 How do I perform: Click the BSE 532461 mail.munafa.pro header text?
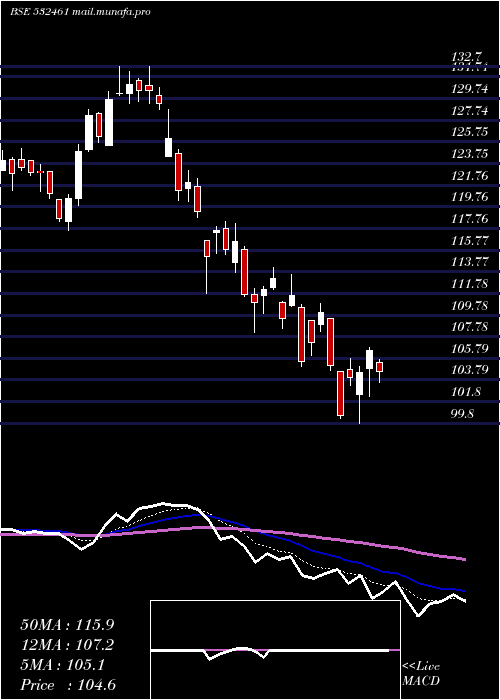(x=80, y=12)
